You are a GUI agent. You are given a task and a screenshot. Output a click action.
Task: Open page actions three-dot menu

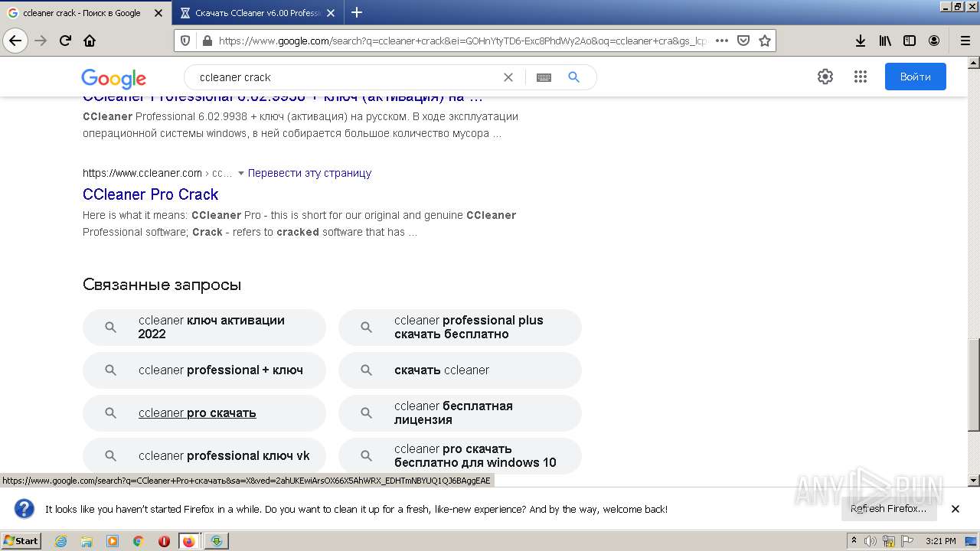[721, 41]
